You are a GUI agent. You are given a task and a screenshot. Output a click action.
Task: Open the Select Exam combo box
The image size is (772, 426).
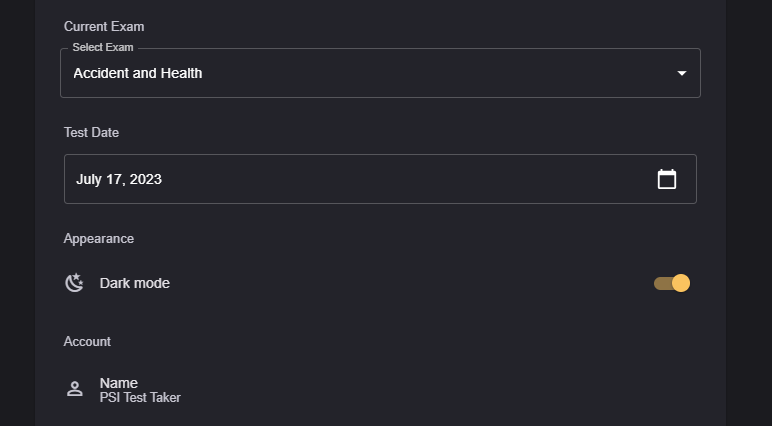(380, 73)
